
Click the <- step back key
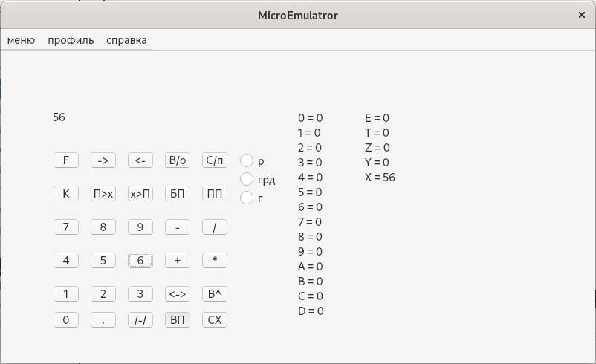(x=140, y=160)
